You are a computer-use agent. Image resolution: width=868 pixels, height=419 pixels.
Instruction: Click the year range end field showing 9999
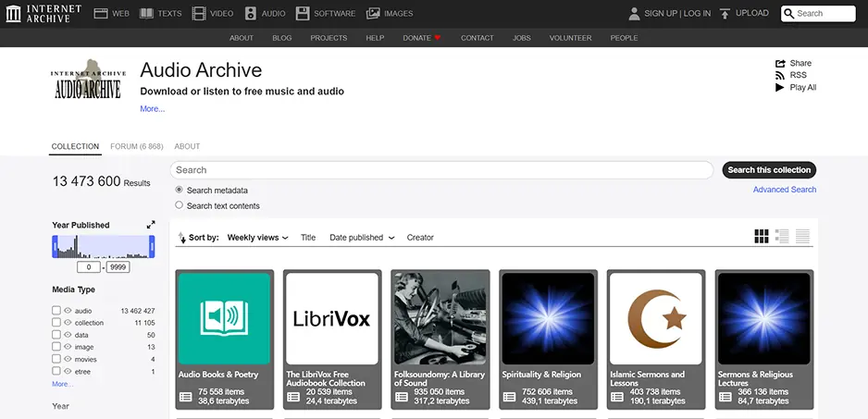(118, 267)
